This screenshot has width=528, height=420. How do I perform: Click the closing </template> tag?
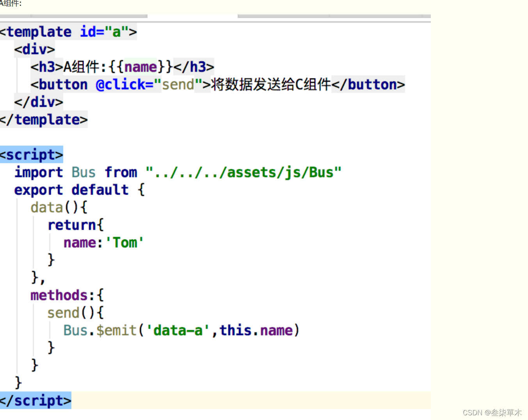(x=44, y=119)
